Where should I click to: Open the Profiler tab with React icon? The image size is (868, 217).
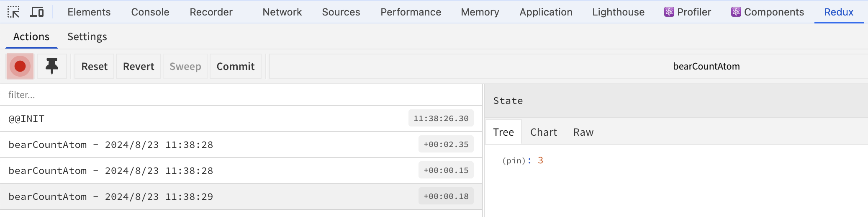click(x=688, y=12)
